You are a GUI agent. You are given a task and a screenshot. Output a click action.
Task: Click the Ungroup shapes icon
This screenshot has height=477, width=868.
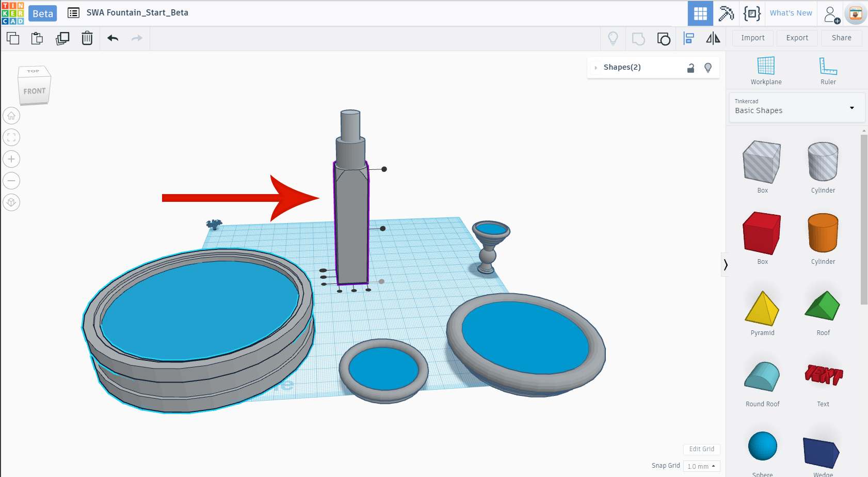(x=664, y=39)
